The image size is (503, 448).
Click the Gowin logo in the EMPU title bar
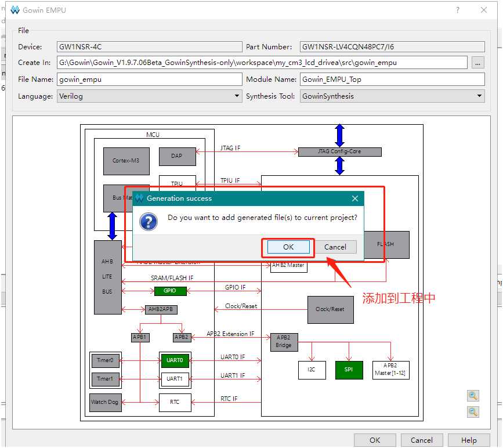[x=15, y=10]
